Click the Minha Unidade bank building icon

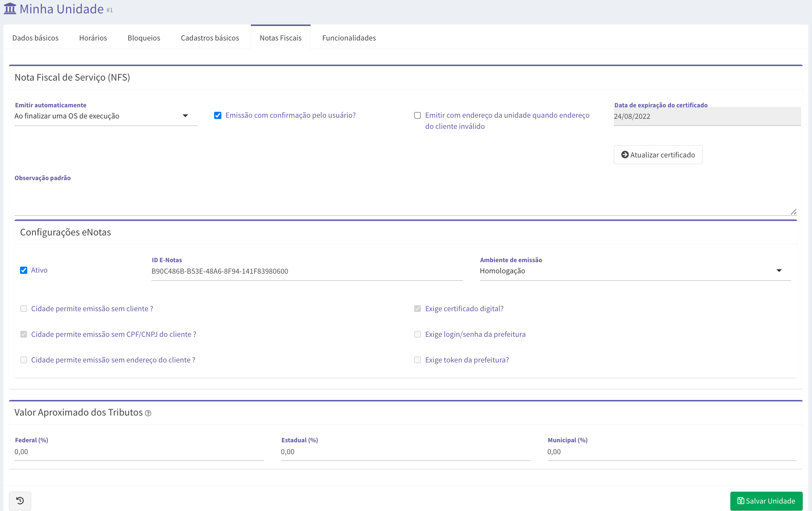coord(10,9)
